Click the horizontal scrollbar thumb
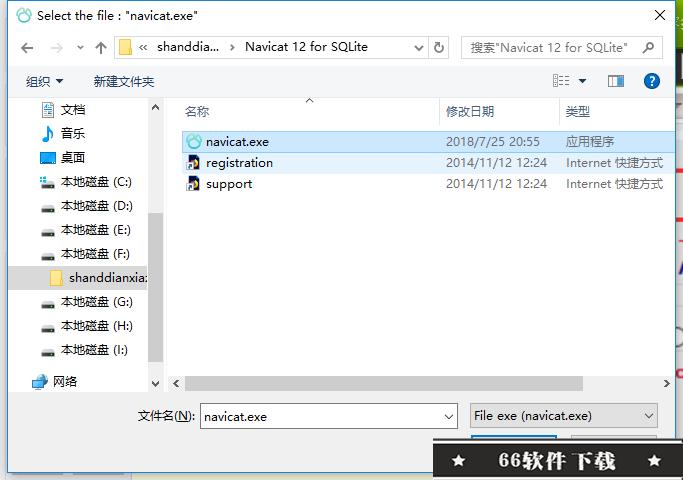The height and width of the screenshot is (480, 683). pyautogui.click(x=384, y=384)
